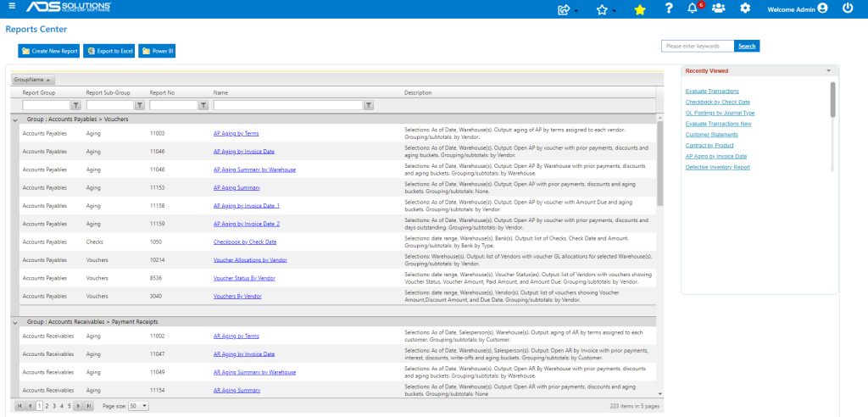Sort by Report No column header

[162, 92]
